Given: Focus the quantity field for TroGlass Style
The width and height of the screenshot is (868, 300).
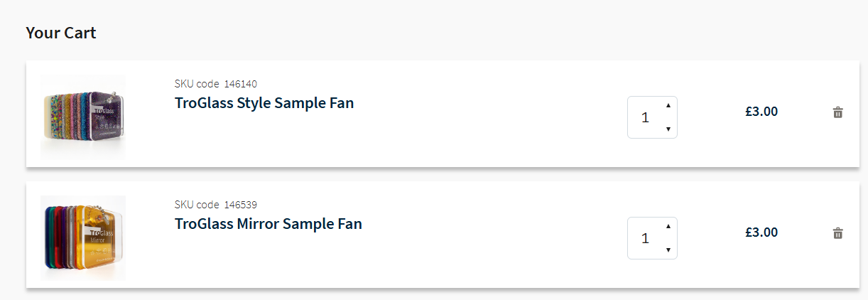Looking at the screenshot, I should tap(645, 117).
